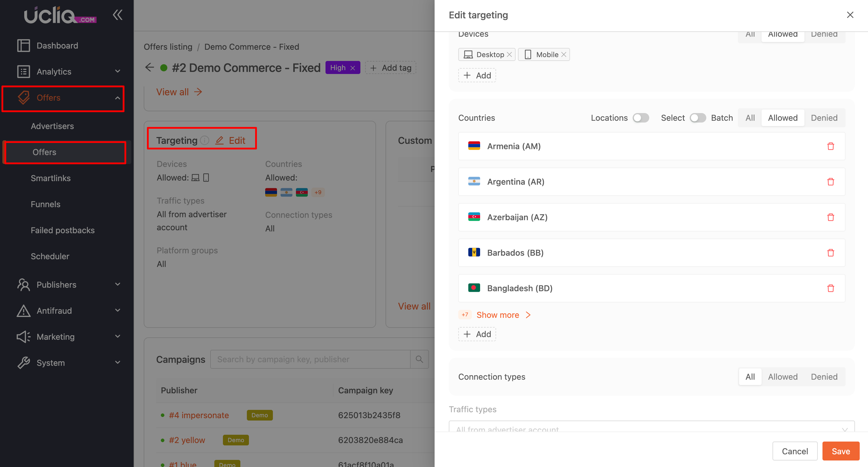Set Countries mode to Denied

(x=824, y=118)
